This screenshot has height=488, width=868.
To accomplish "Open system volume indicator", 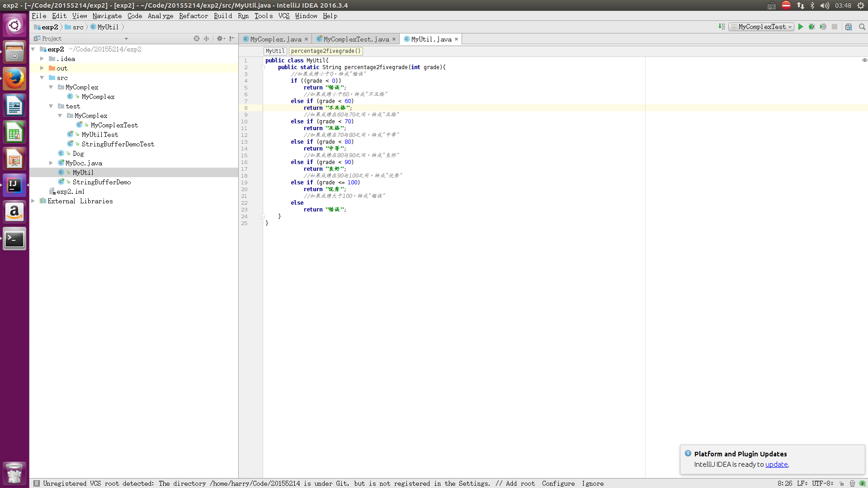I will point(825,5).
